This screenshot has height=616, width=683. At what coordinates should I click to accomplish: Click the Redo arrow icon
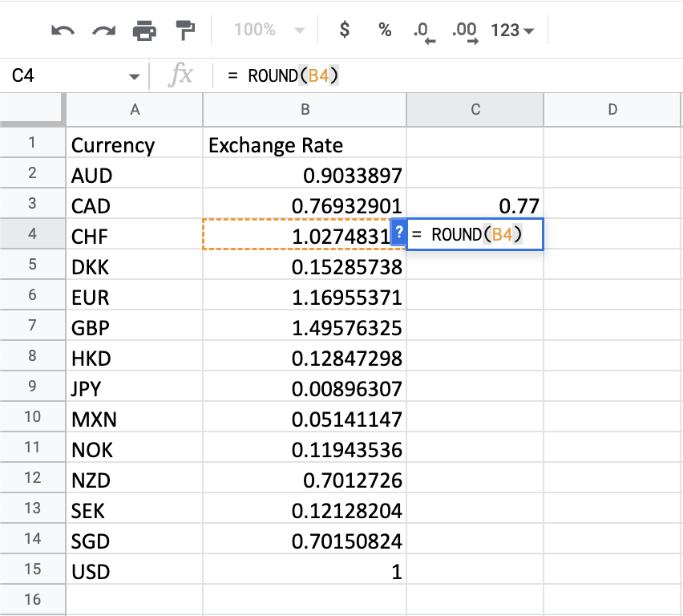click(103, 31)
